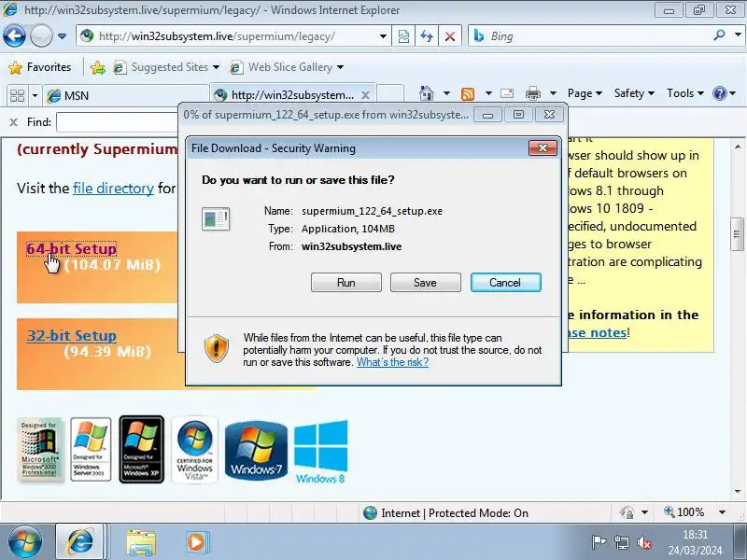Launch Windows Media Player from taskbar
This screenshot has height=560, width=747.
[196, 542]
